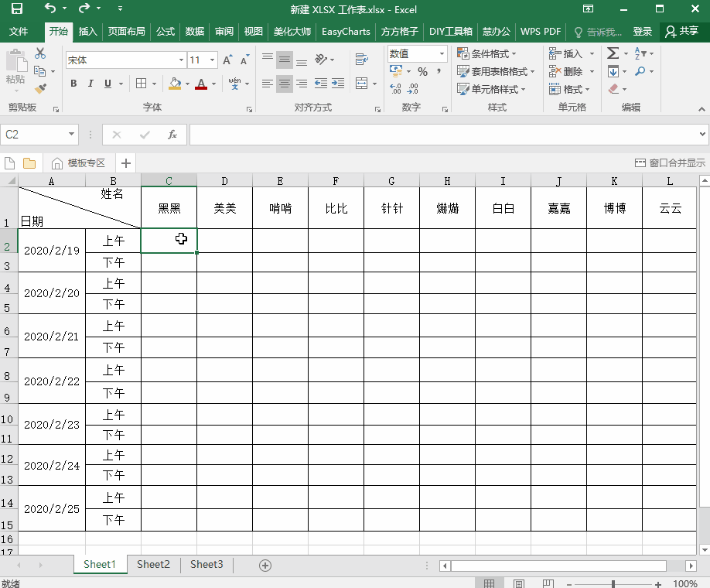This screenshot has width=710, height=588.
Task: Apply percent style format
Action: pyautogui.click(x=422, y=72)
